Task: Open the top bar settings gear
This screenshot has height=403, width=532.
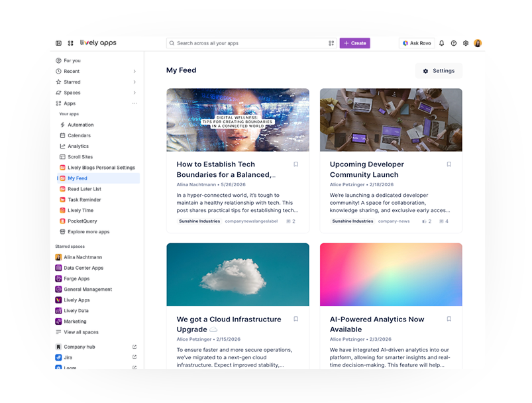Action: point(466,43)
